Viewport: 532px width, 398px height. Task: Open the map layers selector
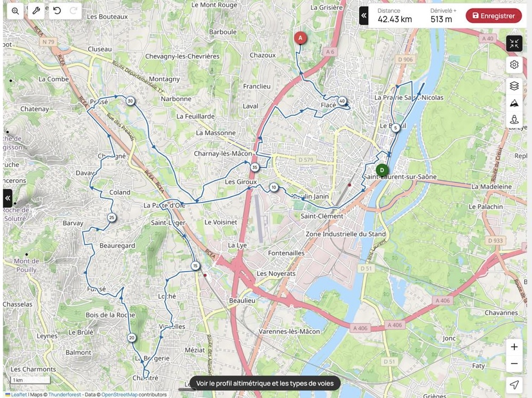pos(514,86)
